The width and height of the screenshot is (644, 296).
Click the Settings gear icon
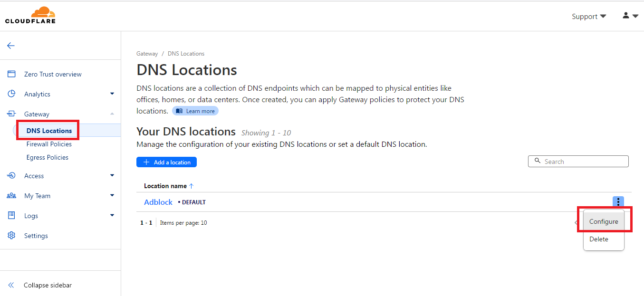click(x=11, y=236)
